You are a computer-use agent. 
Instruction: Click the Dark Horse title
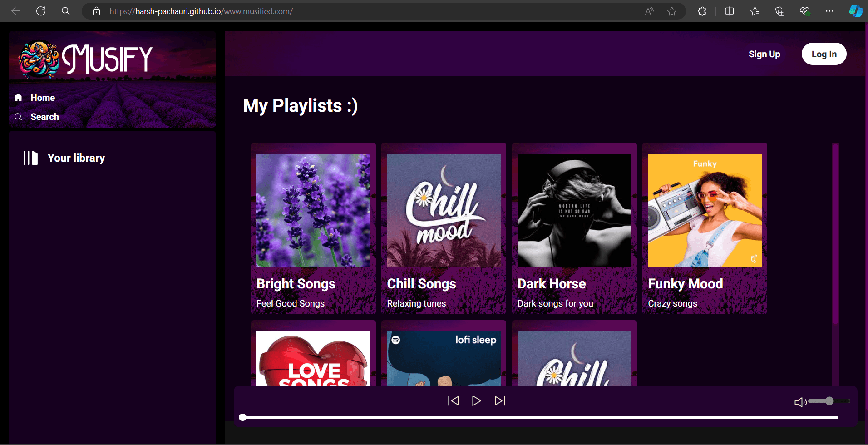pyautogui.click(x=552, y=284)
